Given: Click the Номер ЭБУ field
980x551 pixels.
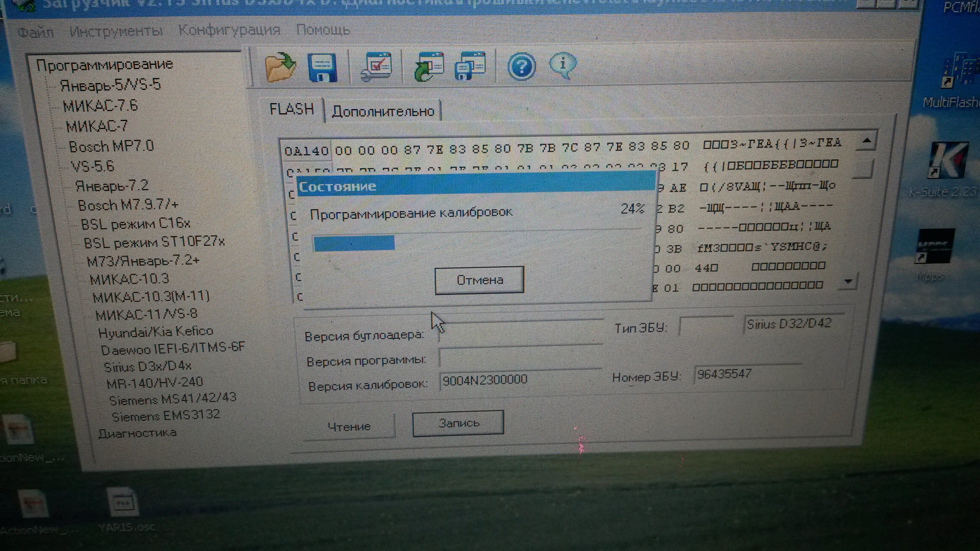Looking at the screenshot, I should point(748,374).
